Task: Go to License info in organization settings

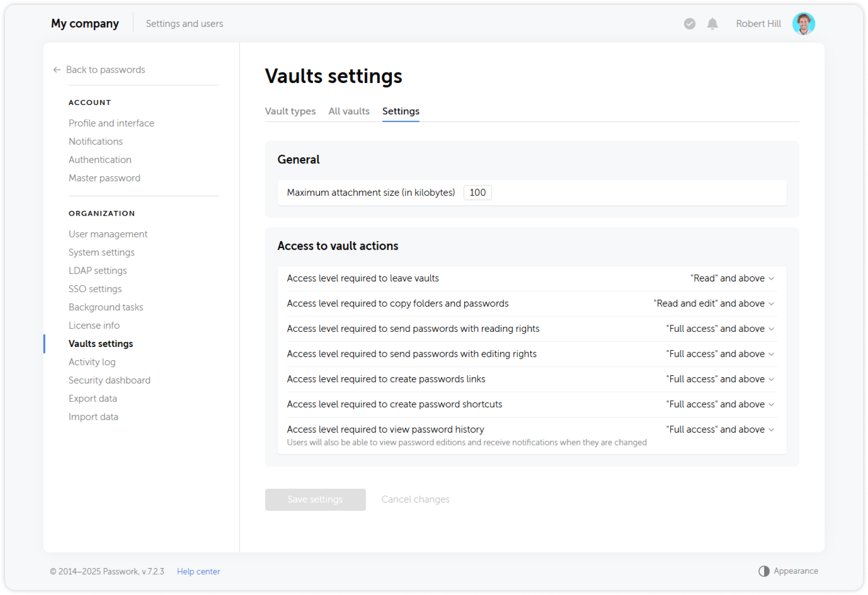Action: pyautogui.click(x=94, y=325)
